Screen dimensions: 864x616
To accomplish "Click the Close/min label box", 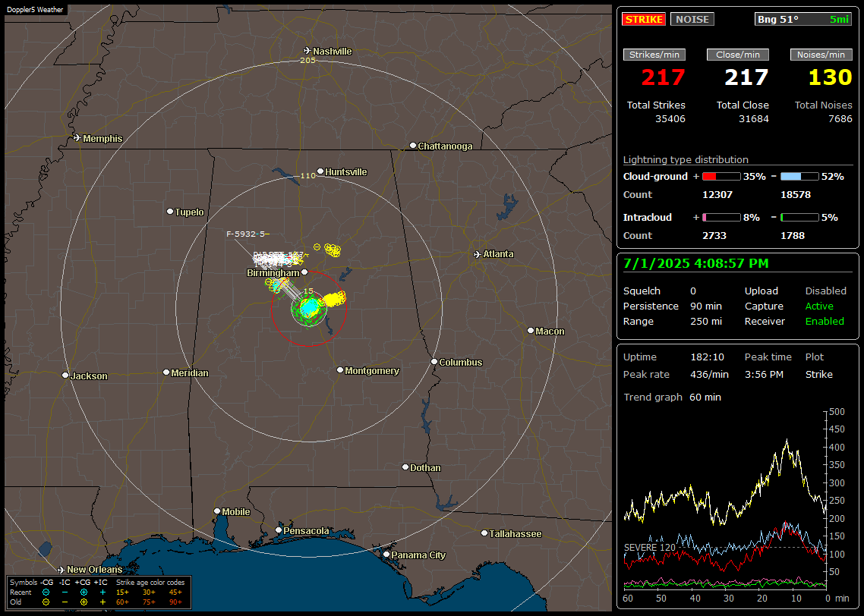I will (738, 55).
